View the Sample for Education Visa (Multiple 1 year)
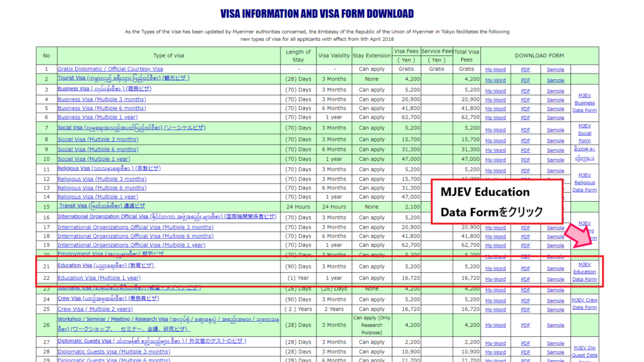The image size is (644, 362). 555,279
